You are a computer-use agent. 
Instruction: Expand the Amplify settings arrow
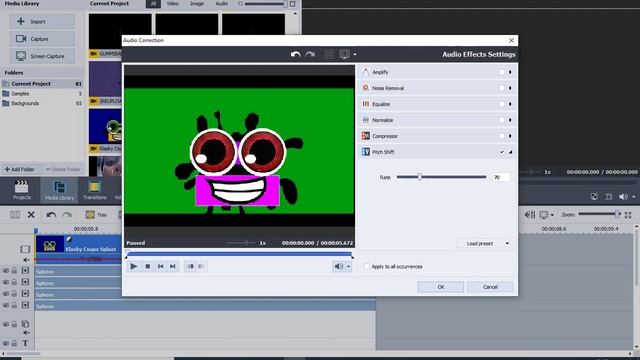tap(510, 72)
